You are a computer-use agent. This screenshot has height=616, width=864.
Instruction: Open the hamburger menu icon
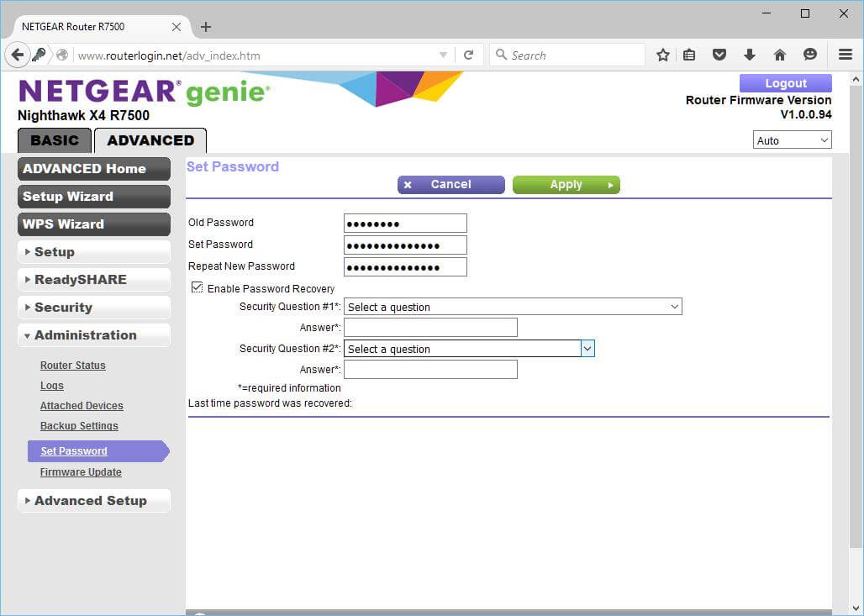pos(846,55)
